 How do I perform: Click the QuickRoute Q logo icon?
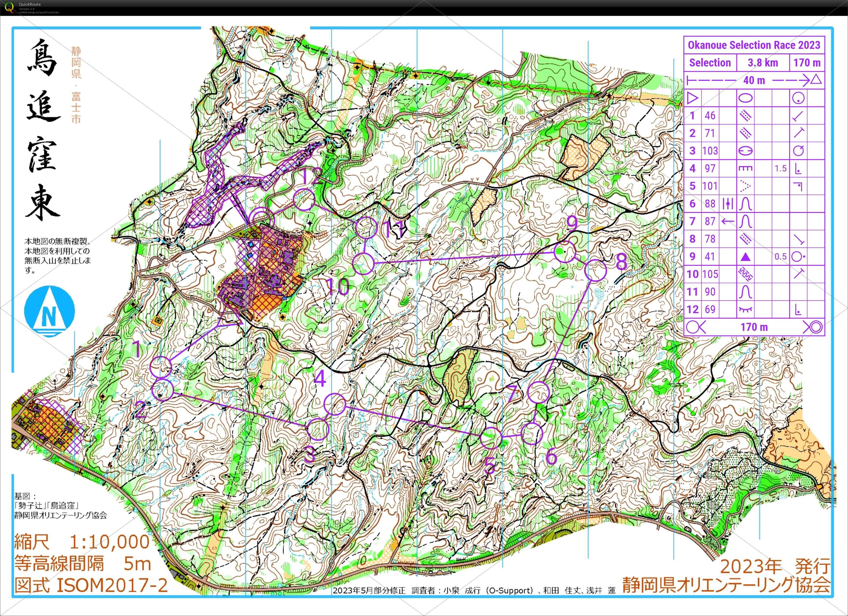(9, 7)
